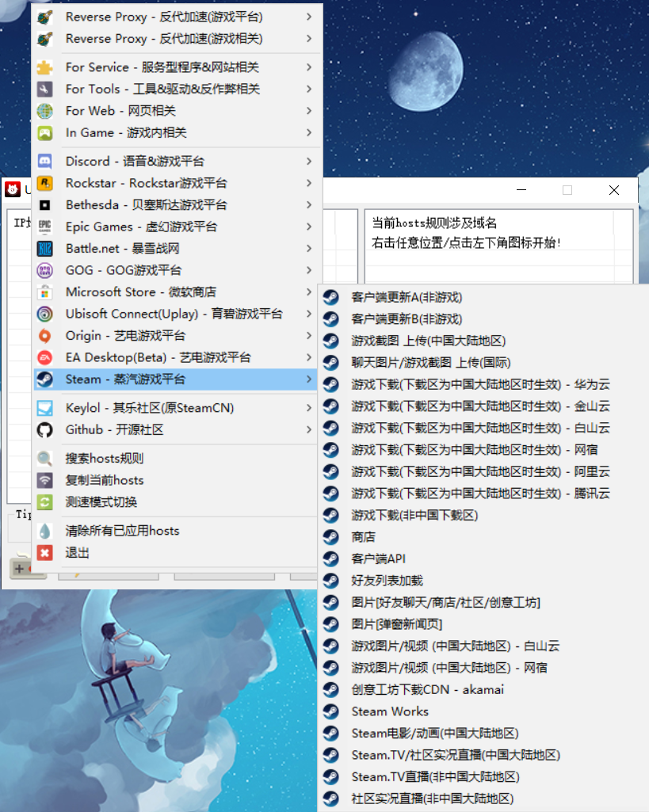Viewport: 649px width, 812px height.
Task: Click the puzzle icon for For Service
Action: 45,67
